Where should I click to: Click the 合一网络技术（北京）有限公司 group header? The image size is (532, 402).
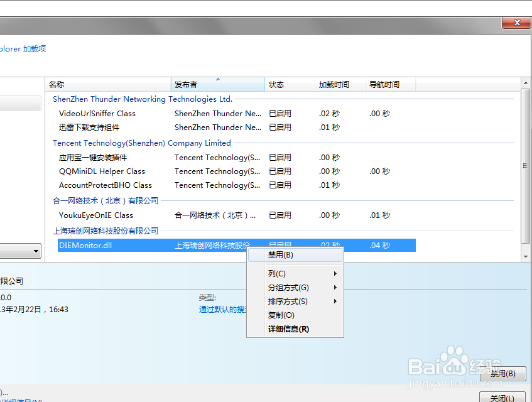click(x=106, y=201)
